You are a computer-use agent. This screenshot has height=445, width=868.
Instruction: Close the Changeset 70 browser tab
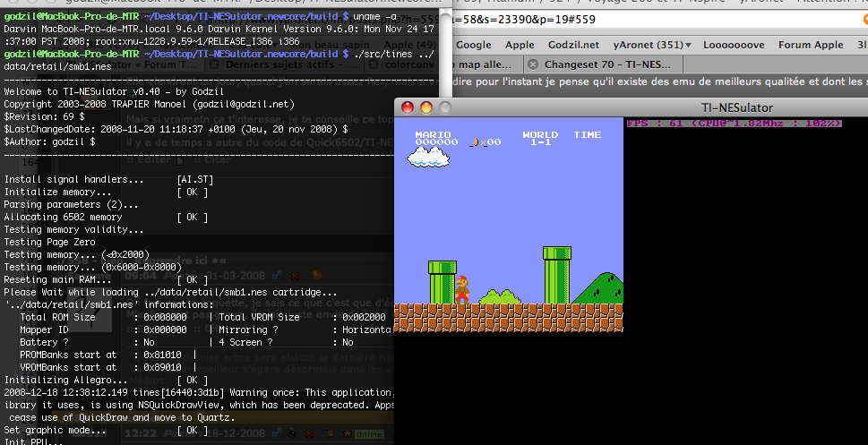pyautogui.click(x=533, y=64)
